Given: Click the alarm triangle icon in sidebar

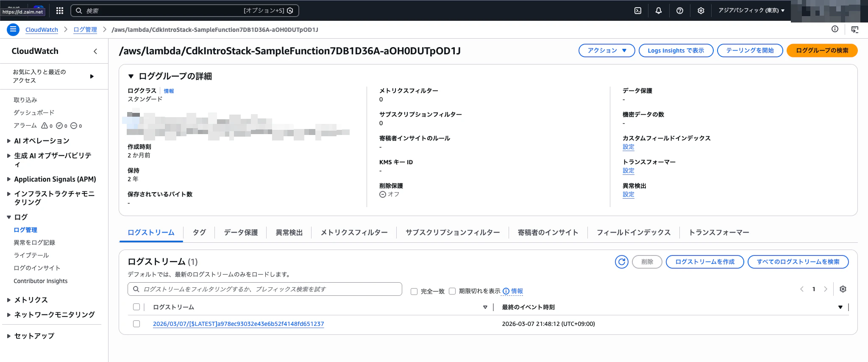Looking at the screenshot, I should (45, 126).
